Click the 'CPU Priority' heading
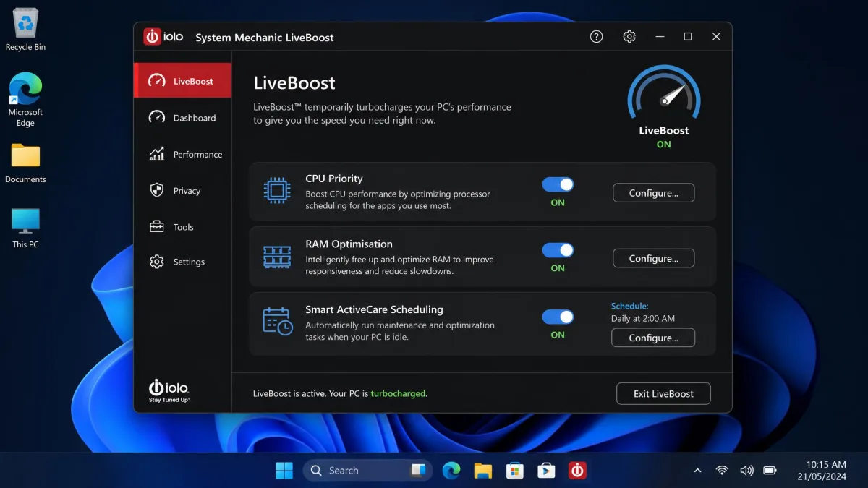This screenshot has height=488, width=868. pos(334,179)
